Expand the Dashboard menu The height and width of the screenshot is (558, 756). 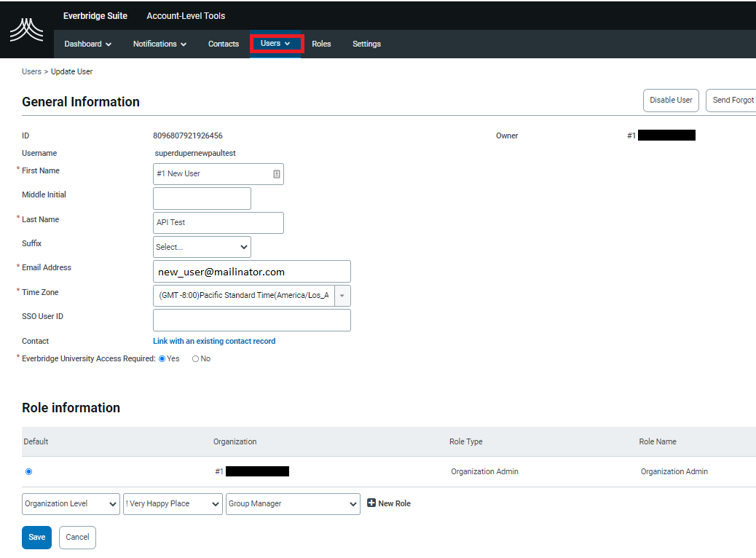87,44
